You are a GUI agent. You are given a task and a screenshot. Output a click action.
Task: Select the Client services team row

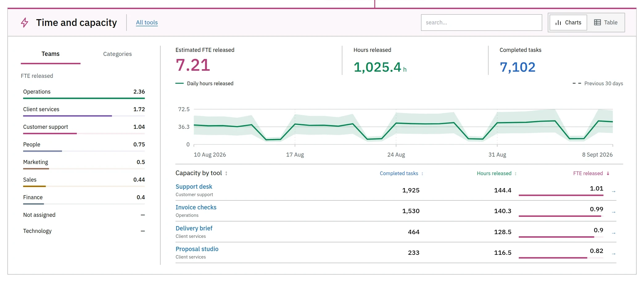[x=84, y=111]
